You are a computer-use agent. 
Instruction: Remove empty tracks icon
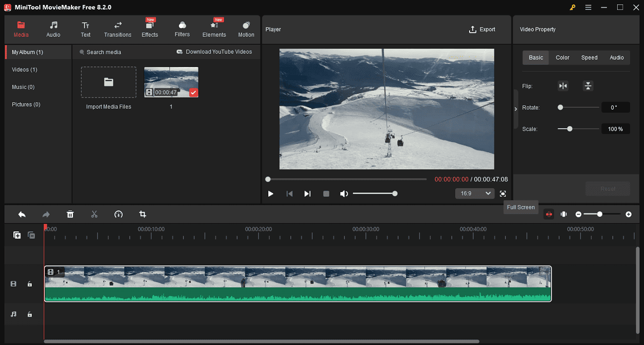click(31, 235)
